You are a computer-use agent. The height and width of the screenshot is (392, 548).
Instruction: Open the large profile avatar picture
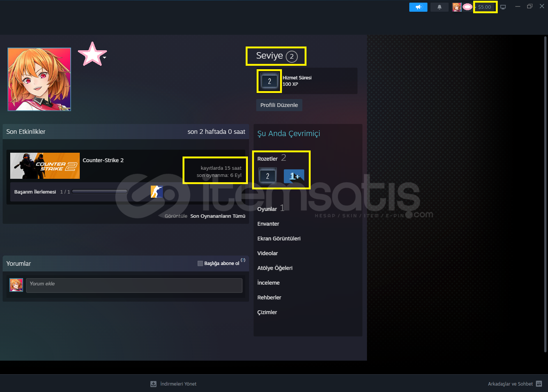tap(39, 79)
